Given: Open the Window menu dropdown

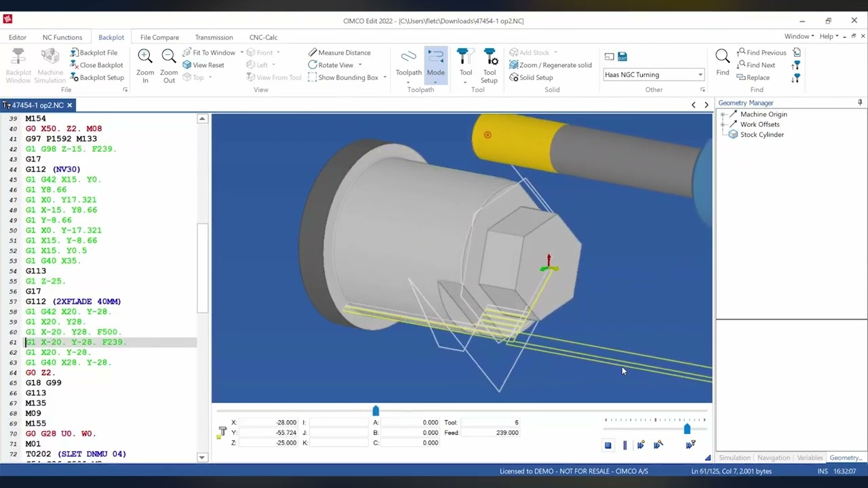Looking at the screenshot, I should pos(799,37).
